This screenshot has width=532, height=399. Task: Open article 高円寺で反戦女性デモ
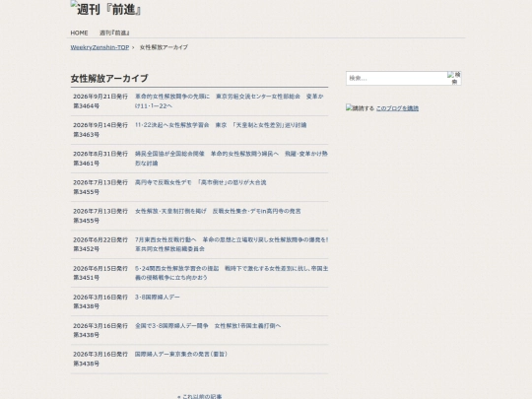pos(201,182)
